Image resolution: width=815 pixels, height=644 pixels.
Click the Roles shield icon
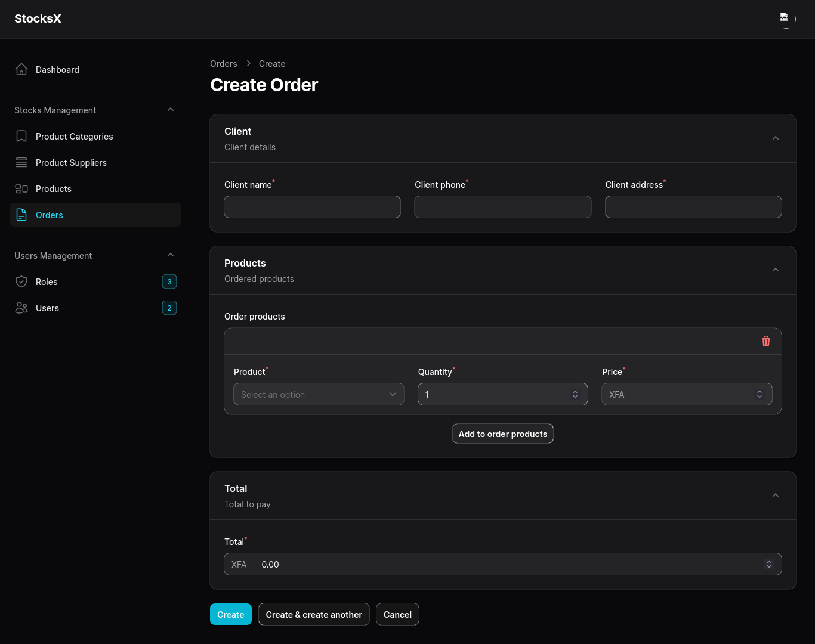pos(21,282)
